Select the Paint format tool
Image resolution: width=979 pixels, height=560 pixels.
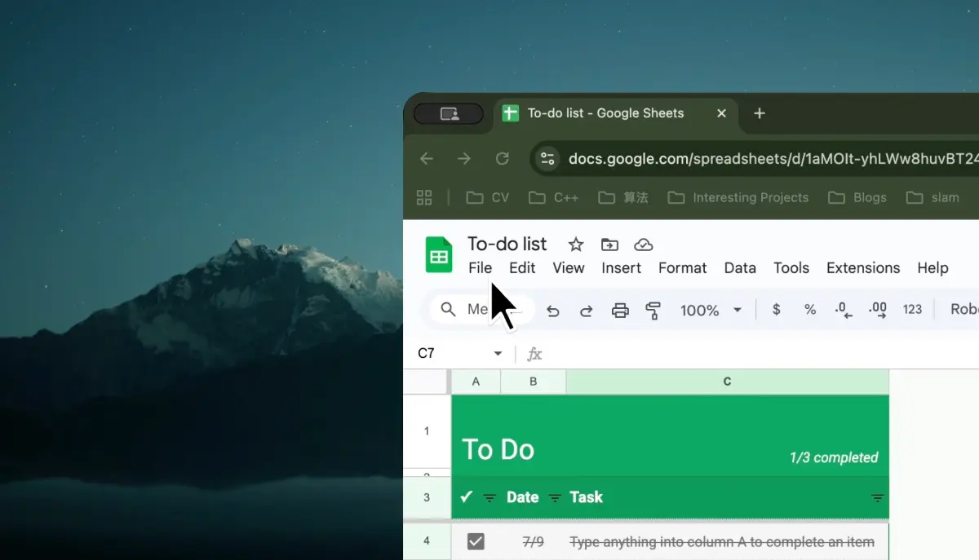tap(653, 310)
